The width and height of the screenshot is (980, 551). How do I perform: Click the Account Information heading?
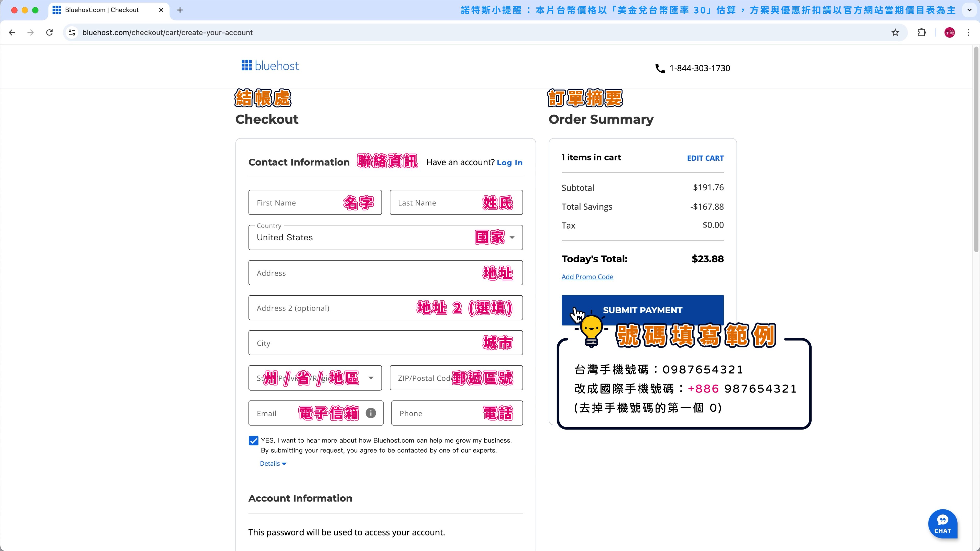(300, 498)
